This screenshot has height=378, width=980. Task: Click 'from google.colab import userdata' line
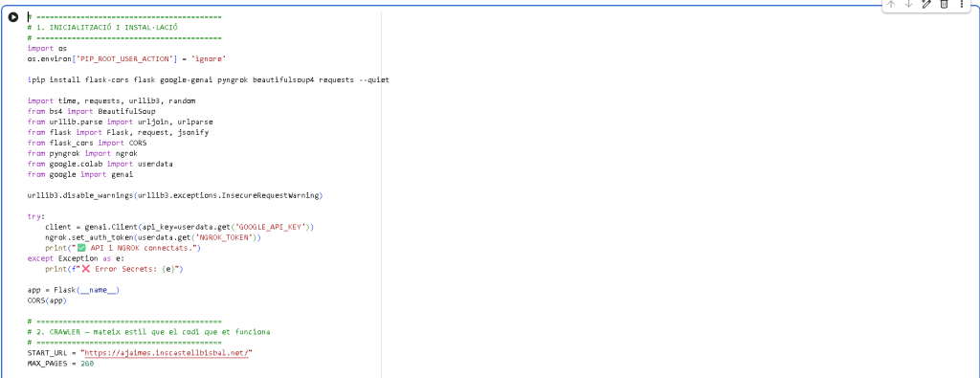tap(100, 164)
